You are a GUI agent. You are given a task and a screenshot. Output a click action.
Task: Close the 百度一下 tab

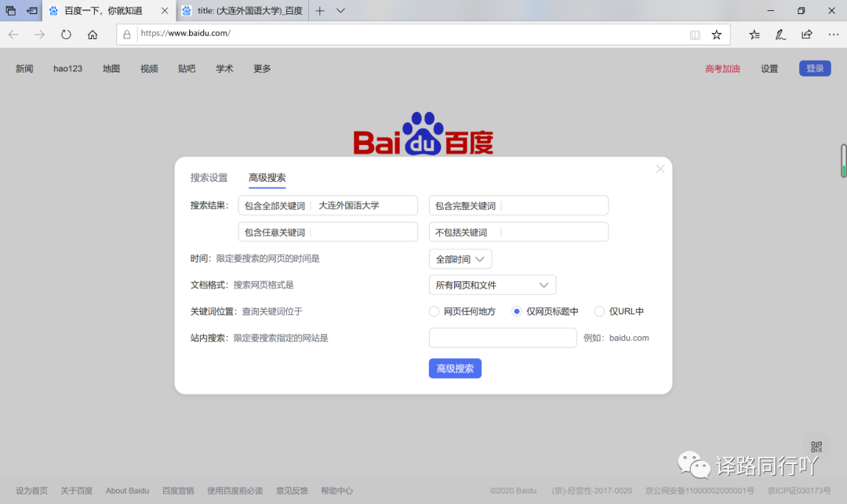[165, 11]
